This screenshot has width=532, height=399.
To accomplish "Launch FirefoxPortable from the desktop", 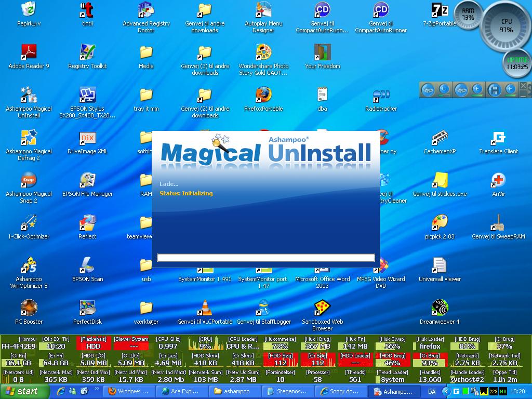I will pos(263,95).
